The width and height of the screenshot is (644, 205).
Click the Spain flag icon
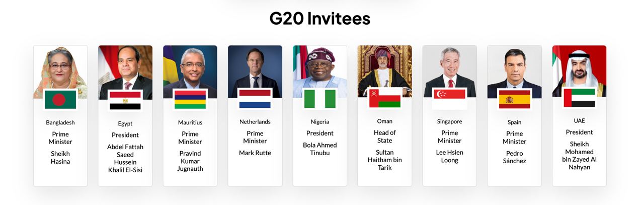[x=514, y=99]
